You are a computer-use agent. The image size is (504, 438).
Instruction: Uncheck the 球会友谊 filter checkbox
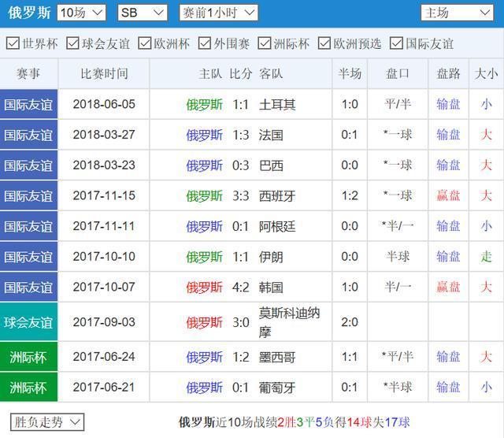point(72,43)
